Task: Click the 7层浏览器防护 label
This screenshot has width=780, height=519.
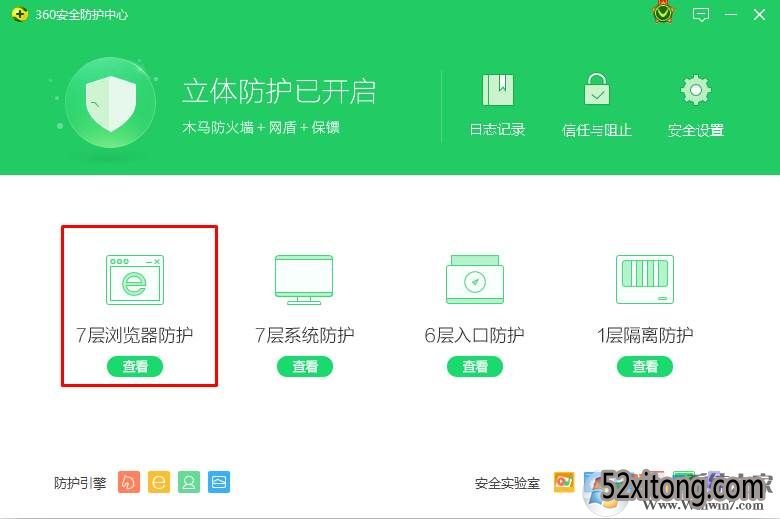Action: click(x=134, y=335)
